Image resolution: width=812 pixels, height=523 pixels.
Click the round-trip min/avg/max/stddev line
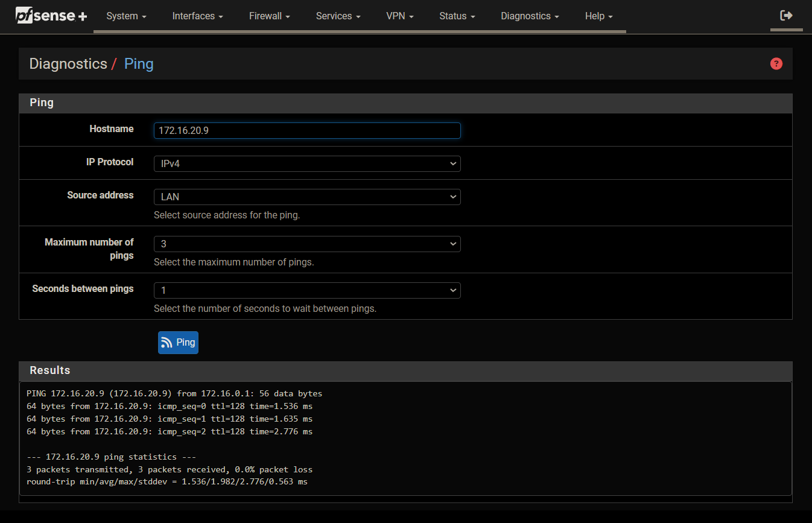click(167, 482)
